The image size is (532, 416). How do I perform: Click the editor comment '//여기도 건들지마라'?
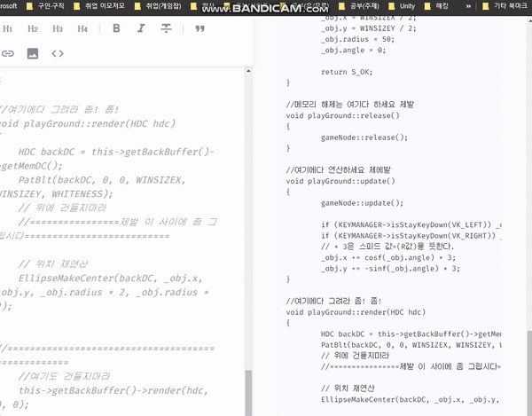coord(64,376)
